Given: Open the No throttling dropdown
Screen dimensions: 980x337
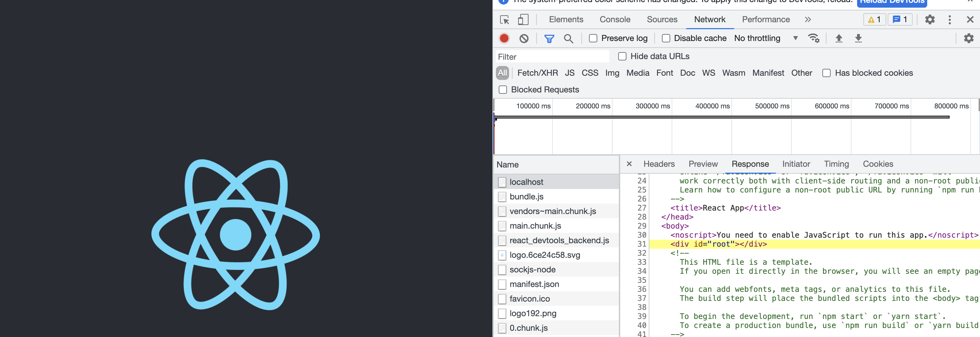Looking at the screenshot, I should pos(766,39).
